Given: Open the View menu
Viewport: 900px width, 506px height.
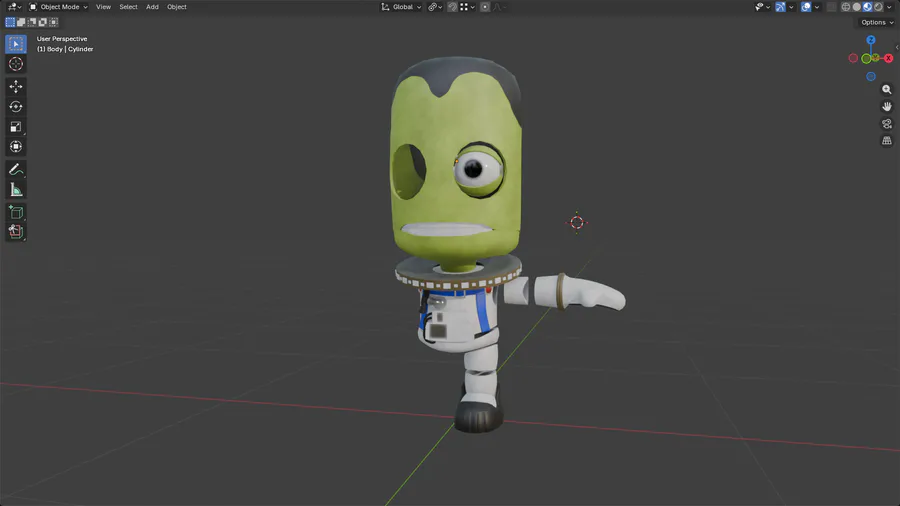Looking at the screenshot, I should [103, 7].
